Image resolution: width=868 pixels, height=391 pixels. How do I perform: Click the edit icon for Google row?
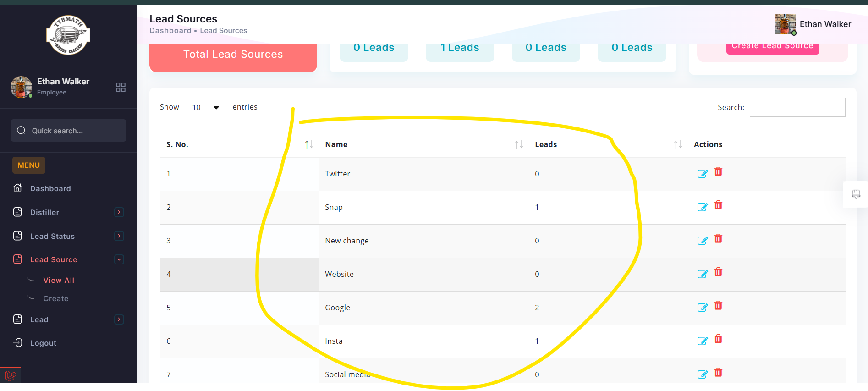point(702,308)
